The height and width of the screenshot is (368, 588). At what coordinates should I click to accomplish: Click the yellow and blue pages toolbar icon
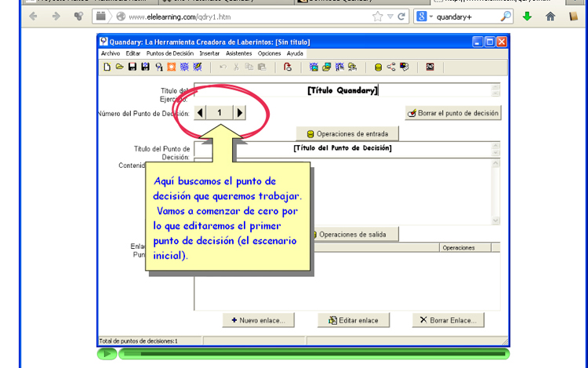327,67
